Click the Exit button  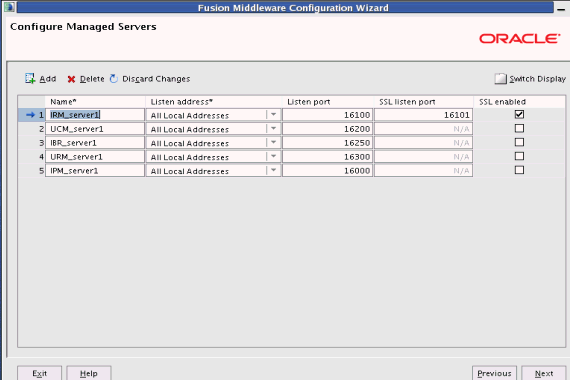coord(40,373)
